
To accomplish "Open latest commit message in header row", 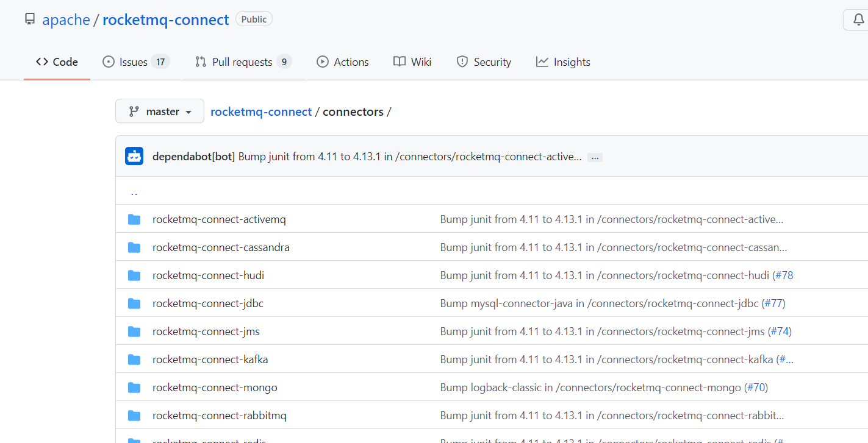I will click(410, 157).
